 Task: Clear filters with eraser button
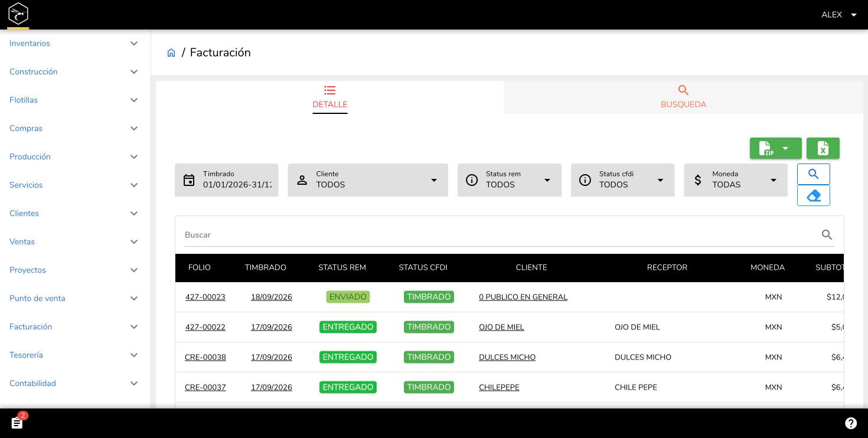813,195
